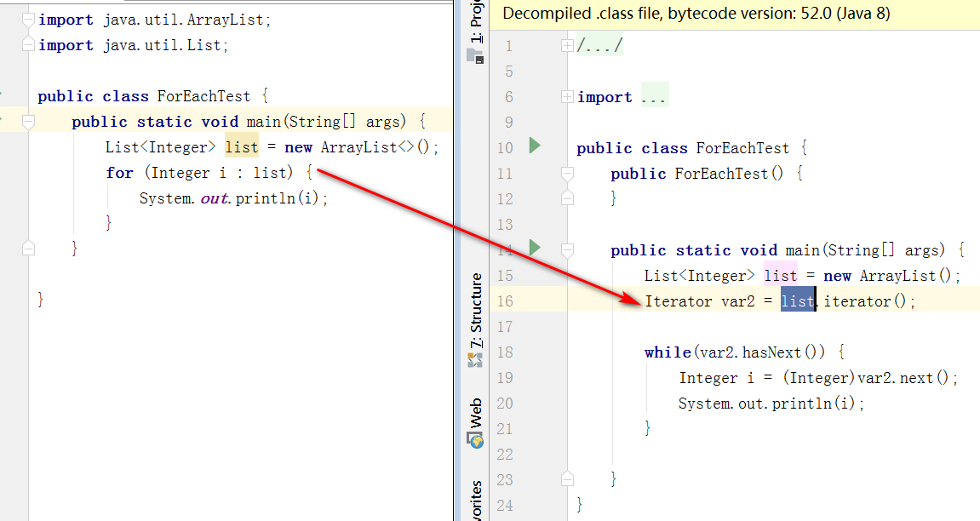This screenshot has width=980, height=521.
Task: Place the cursor on the while(var2.hasNext()) statement
Action: pos(724,352)
